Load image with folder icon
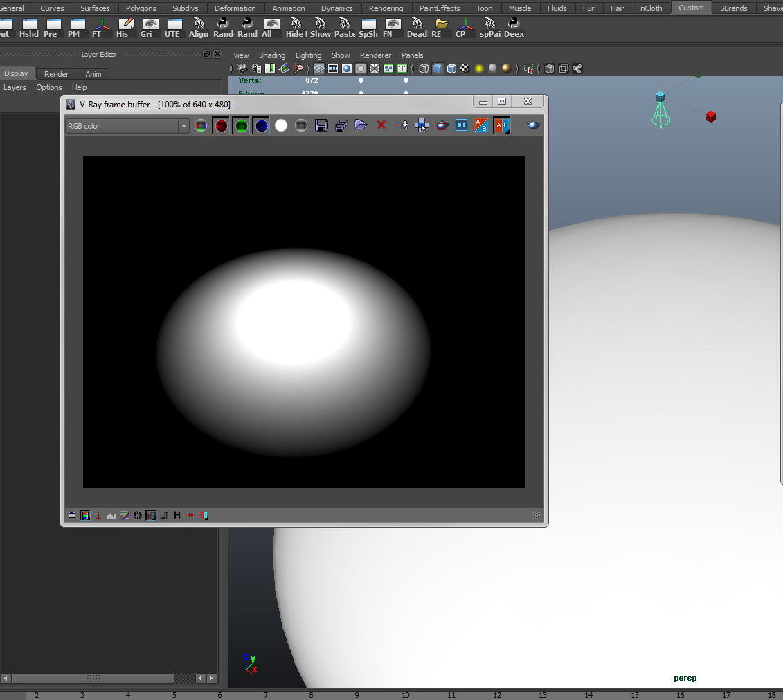 coord(361,125)
